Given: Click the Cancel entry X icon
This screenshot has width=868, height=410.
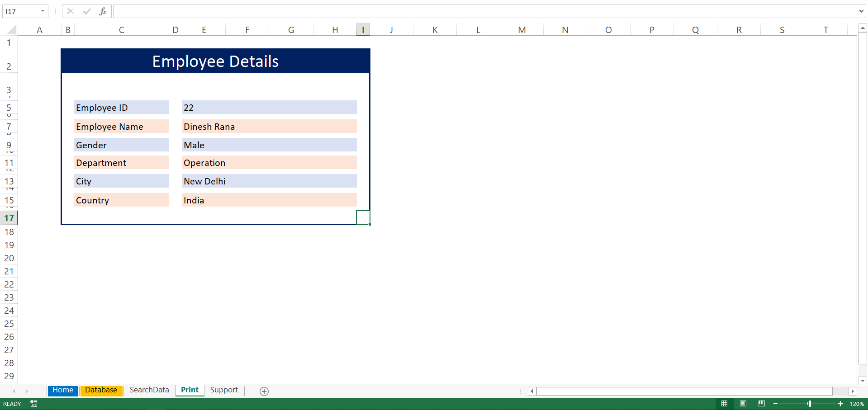Looking at the screenshot, I should [x=70, y=11].
